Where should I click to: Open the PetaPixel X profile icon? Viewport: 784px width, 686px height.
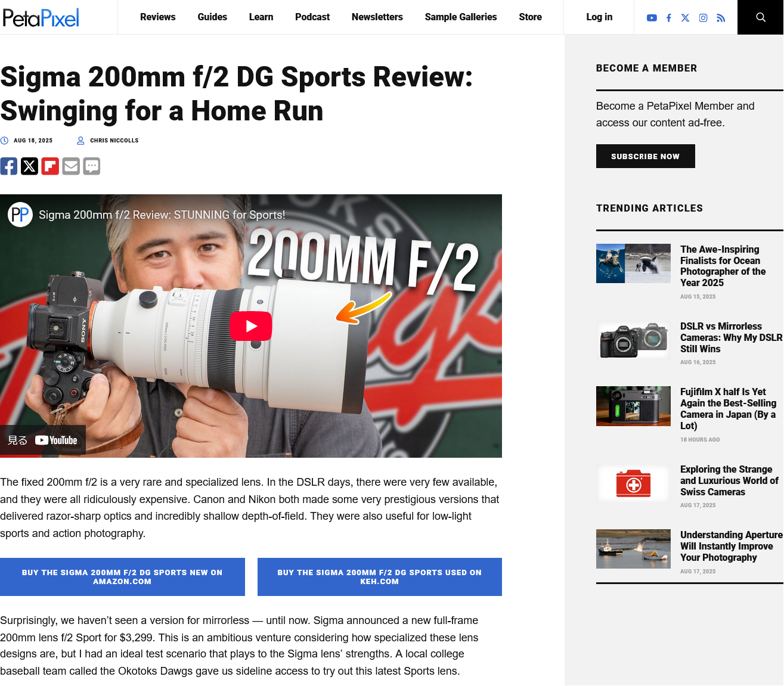coord(686,18)
